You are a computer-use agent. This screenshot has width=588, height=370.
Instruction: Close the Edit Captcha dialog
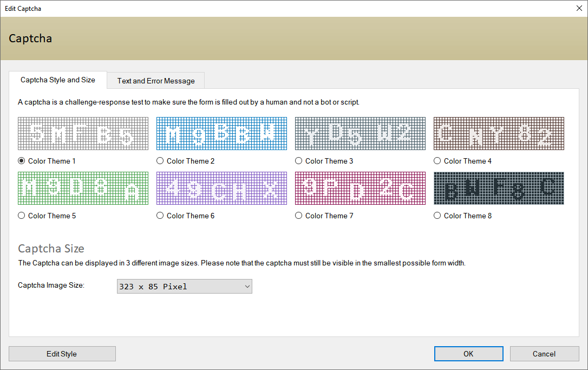579,8
